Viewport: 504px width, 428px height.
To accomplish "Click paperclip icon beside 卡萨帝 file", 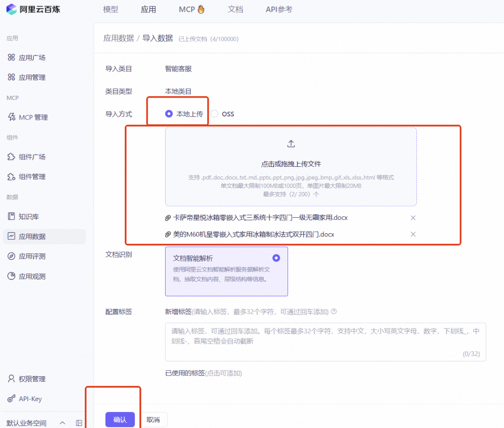I will click(168, 218).
